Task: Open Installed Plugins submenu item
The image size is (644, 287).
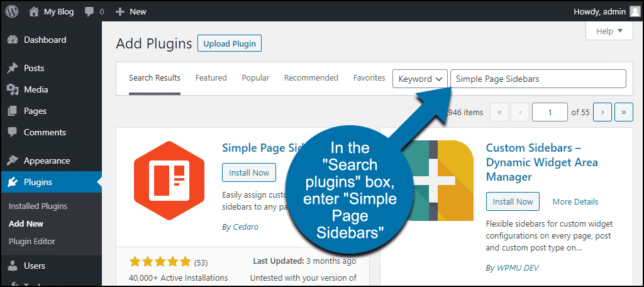Action: (38, 206)
